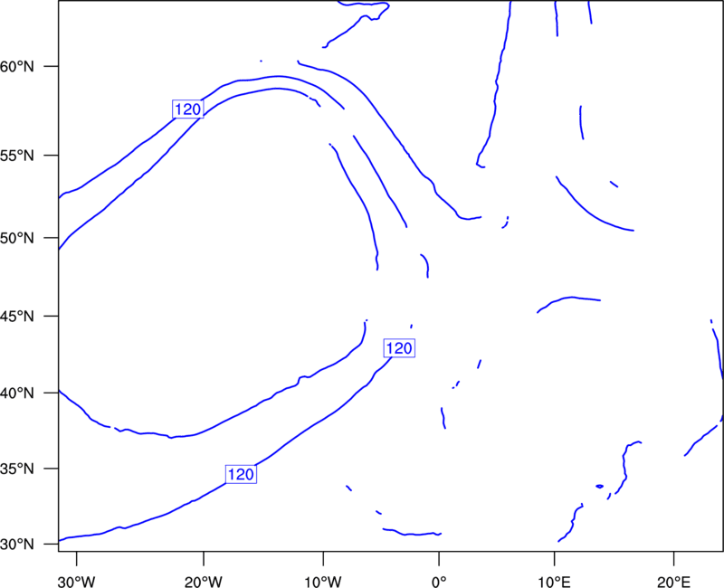724x588 pixels.
Task: Click the 35°N latitude axis label
Action: pos(17,469)
